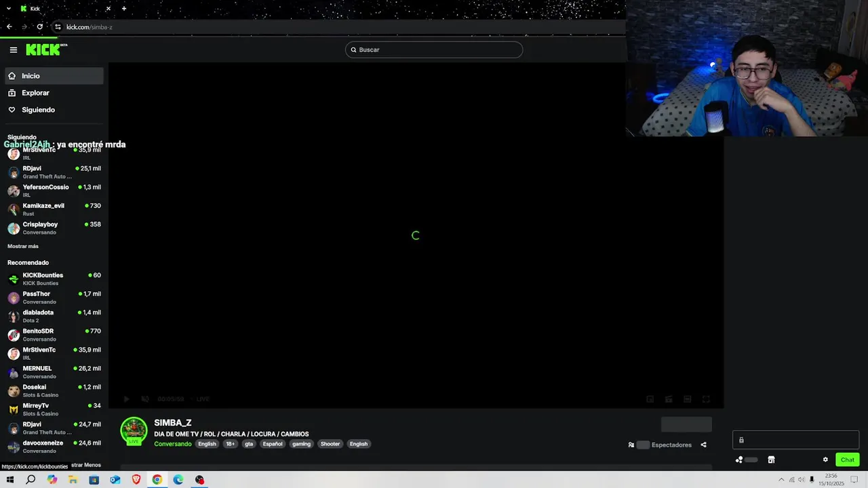Click the channel points icon in chat
Viewport: 868px width, 488px height.
point(739,460)
